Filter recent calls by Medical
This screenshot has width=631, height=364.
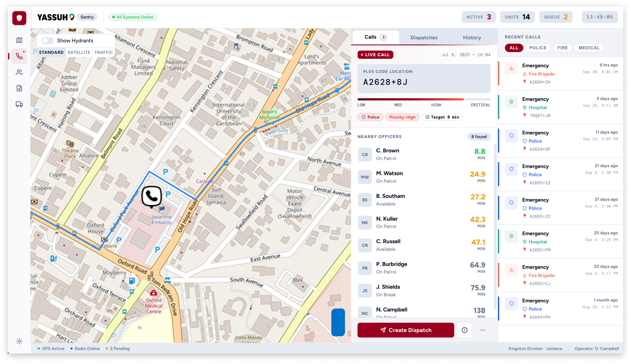point(589,48)
